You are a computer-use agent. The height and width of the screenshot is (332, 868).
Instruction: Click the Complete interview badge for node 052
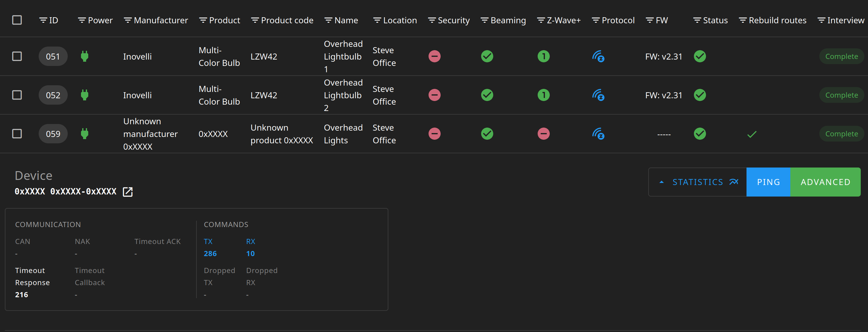click(841, 95)
